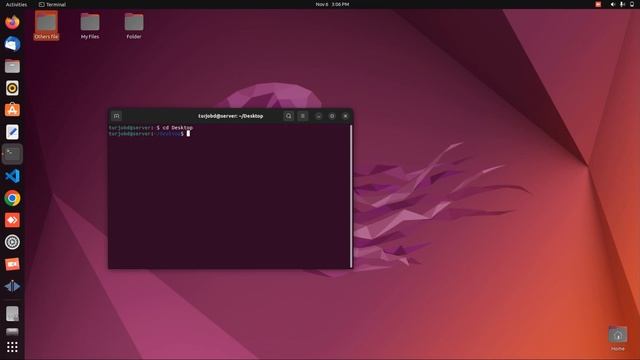Launch Thunderbird mail from the dock
The image size is (640, 360).
(x=12, y=44)
